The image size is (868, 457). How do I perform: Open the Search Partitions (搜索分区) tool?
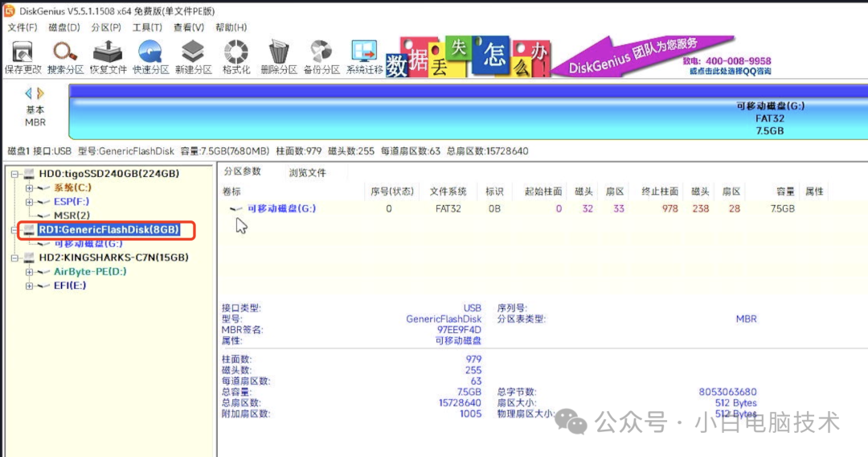coord(65,57)
